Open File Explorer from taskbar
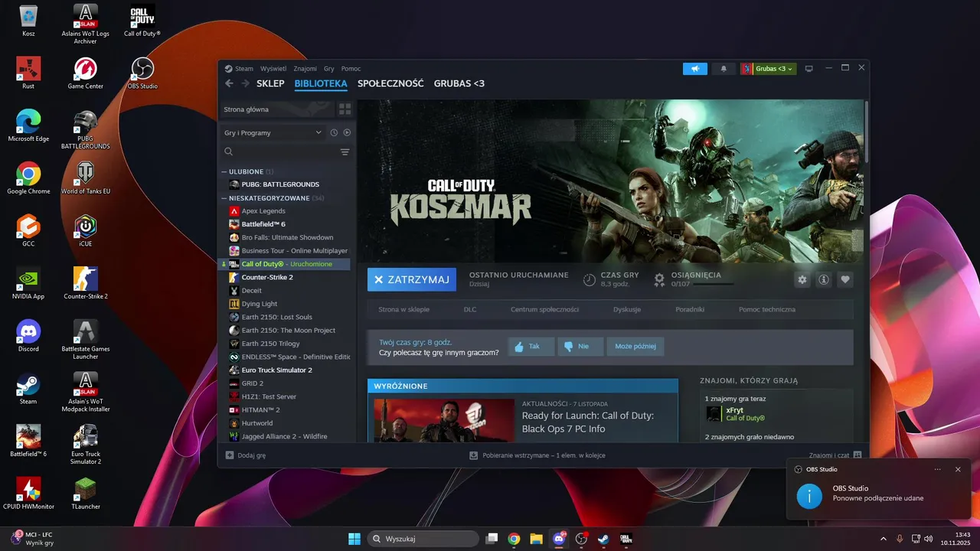This screenshot has height=551, width=980. (x=536, y=539)
